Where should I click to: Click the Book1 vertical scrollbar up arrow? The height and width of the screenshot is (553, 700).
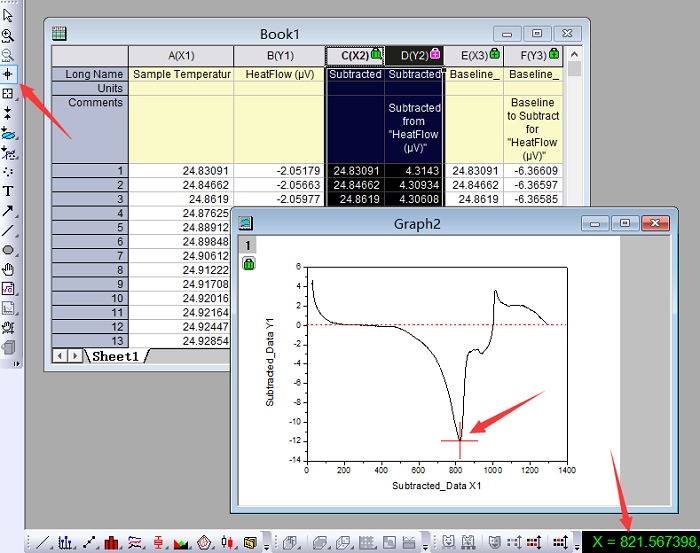(x=575, y=54)
